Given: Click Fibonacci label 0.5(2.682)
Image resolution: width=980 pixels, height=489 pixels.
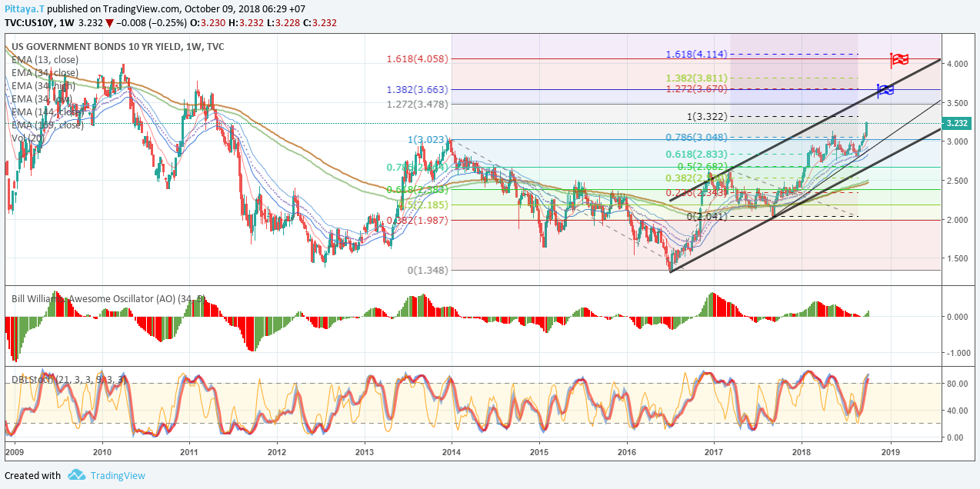Looking at the screenshot, I should click(x=702, y=167).
